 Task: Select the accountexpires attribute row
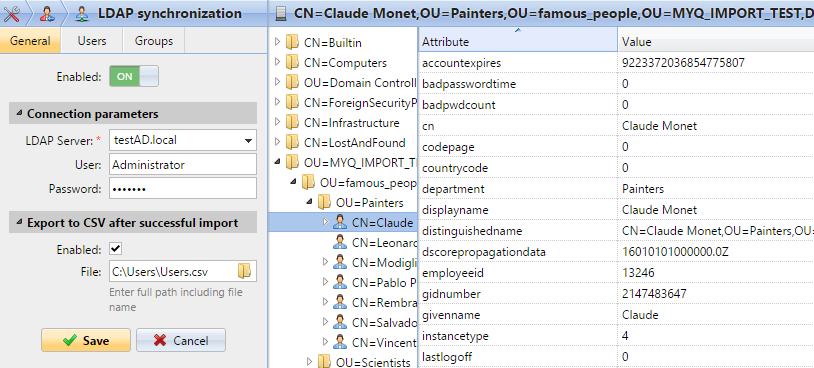[x=616, y=63]
